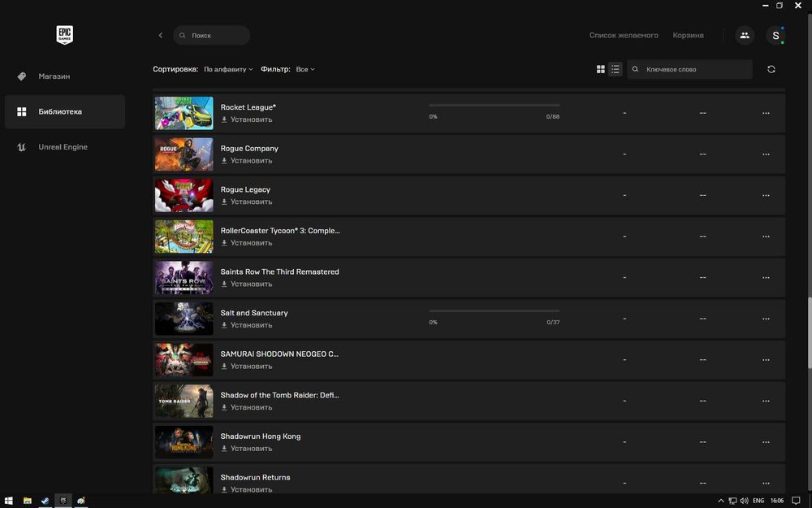Click the 16:06 taskbar clock
The image size is (812, 508).
tap(777, 501)
